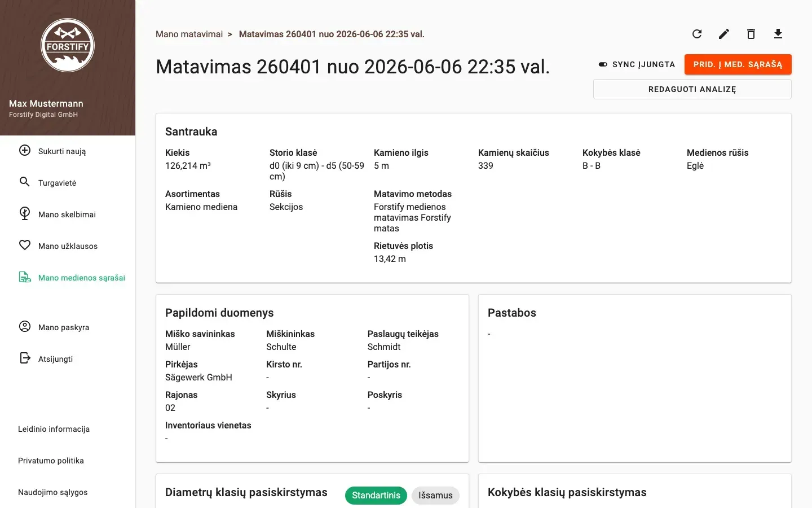Viewport: 812px width, 508px height.
Task: Click the Miško savininkas value Müller
Action: pos(178,347)
